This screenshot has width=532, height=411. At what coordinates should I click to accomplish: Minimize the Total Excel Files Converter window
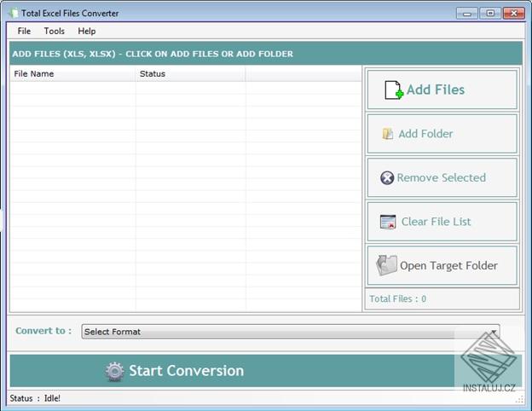(x=467, y=14)
